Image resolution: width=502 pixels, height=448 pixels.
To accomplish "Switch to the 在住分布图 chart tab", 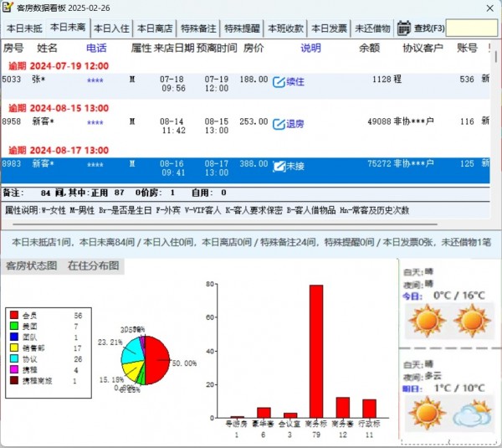I will 94,265.
